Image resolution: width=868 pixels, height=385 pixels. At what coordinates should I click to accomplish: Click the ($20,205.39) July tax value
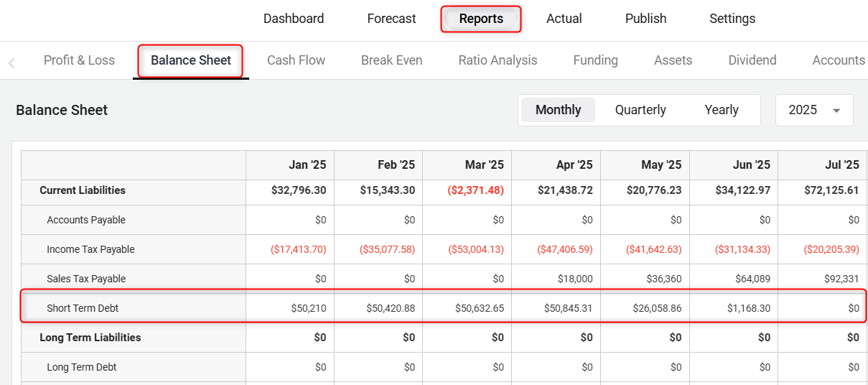point(832,249)
